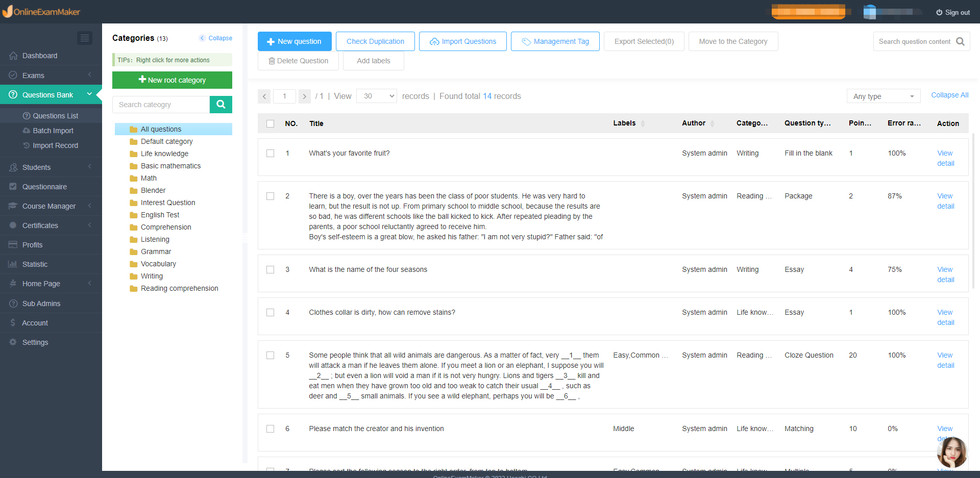Go to next page arrow
This screenshot has height=478, width=980.
pyautogui.click(x=305, y=96)
